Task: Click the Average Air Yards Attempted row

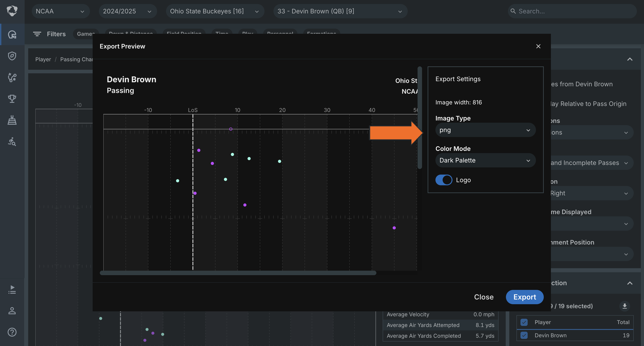Action: [x=440, y=325]
